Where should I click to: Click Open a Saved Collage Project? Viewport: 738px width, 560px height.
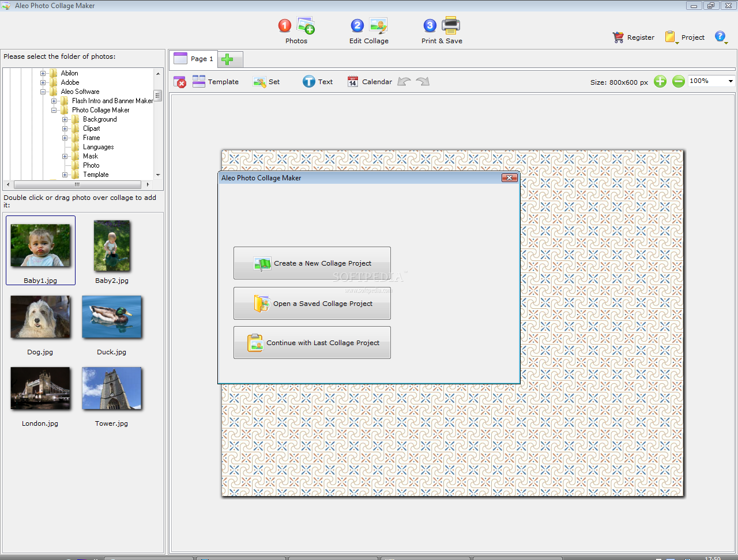coord(312,304)
